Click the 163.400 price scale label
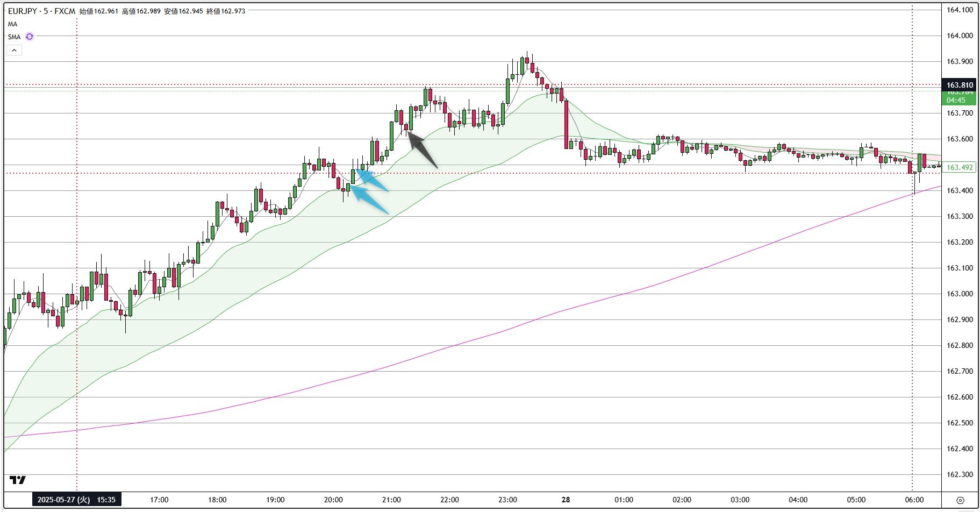Screen dimensions: 980x512 click(x=960, y=190)
